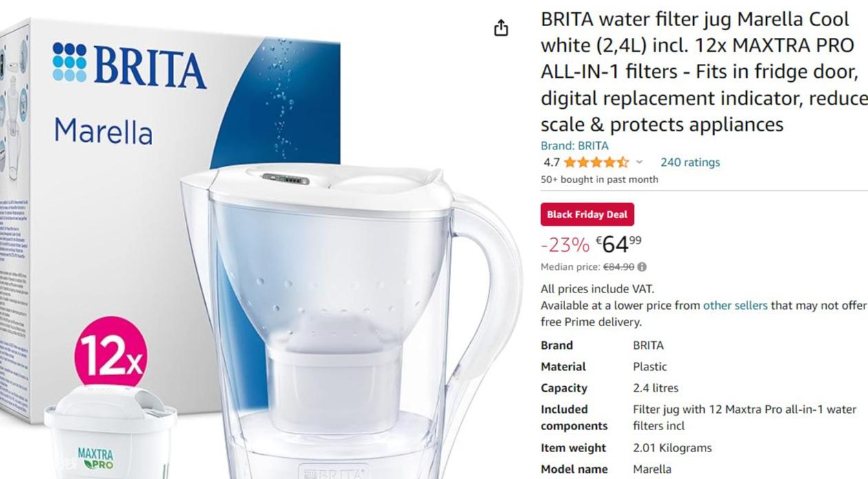Open the 240 ratings link
Viewport: 868px width, 479px height.
[x=690, y=162]
